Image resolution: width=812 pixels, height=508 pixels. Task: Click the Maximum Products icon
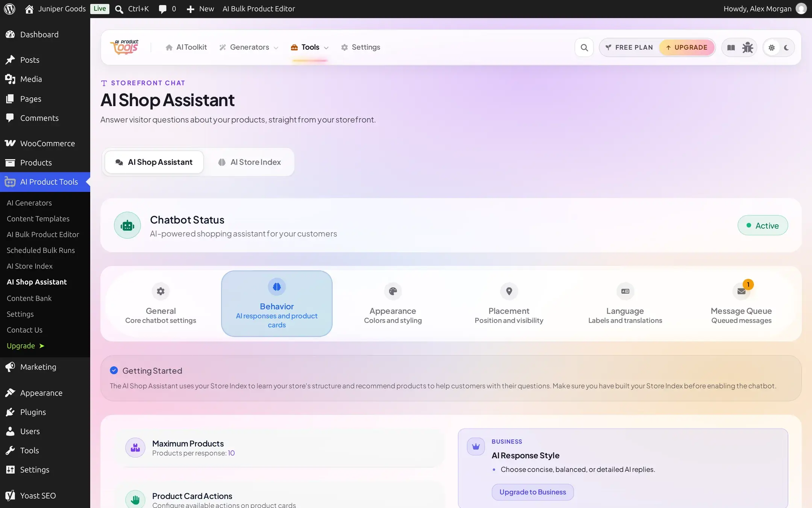pos(135,447)
